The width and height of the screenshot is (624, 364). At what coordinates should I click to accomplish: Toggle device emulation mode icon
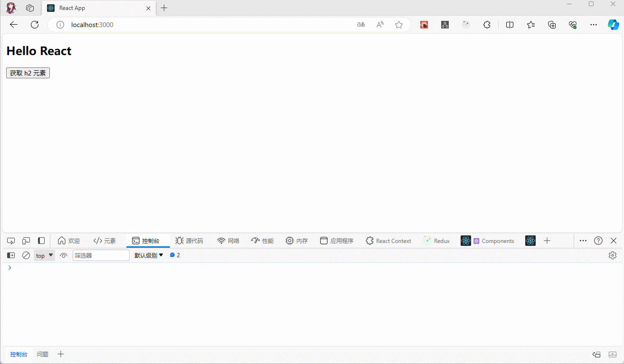point(26,241)
